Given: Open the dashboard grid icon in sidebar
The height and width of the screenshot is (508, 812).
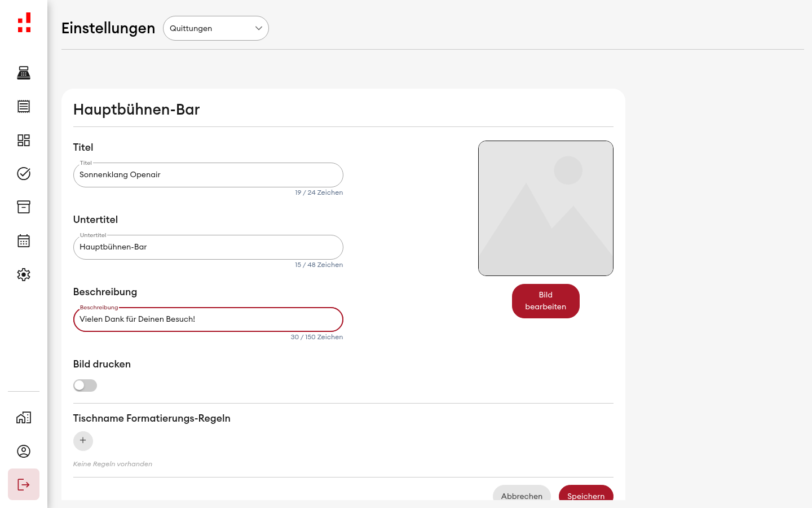Looking at the screenshot, I should [24, 140].
